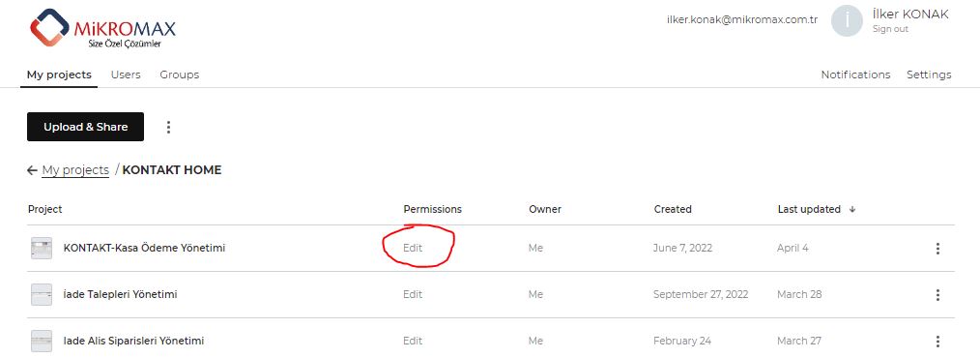The width and height of the screenshot is (980, 358).
Task: Select the My projects tab
Action: (x=59, y=75)
